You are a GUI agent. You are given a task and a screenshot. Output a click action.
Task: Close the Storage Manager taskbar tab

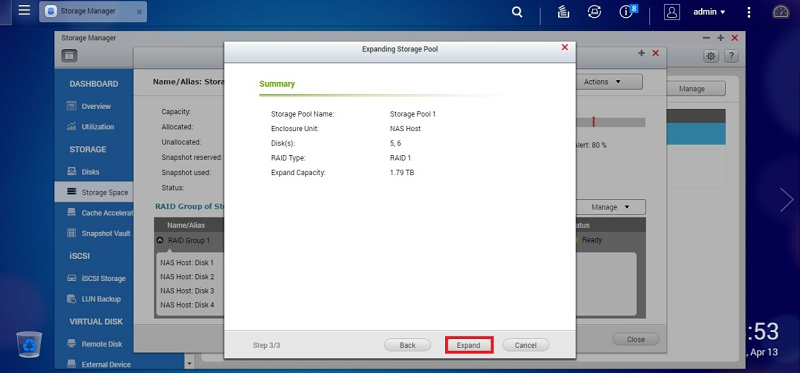[139, 11]
